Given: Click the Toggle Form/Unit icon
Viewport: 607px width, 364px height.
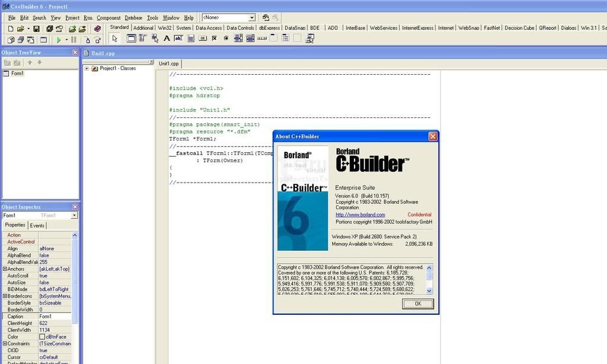Looking at the screenshot, I should click(x=31, y=40).
